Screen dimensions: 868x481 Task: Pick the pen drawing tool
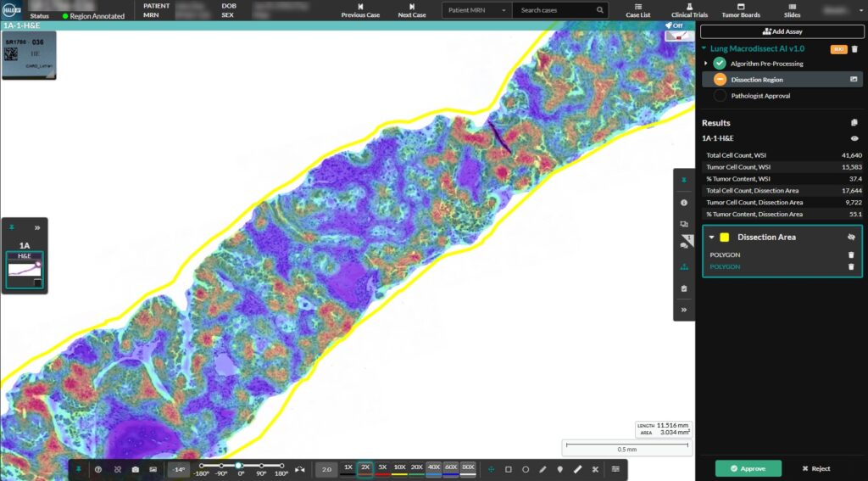(542, 468)
